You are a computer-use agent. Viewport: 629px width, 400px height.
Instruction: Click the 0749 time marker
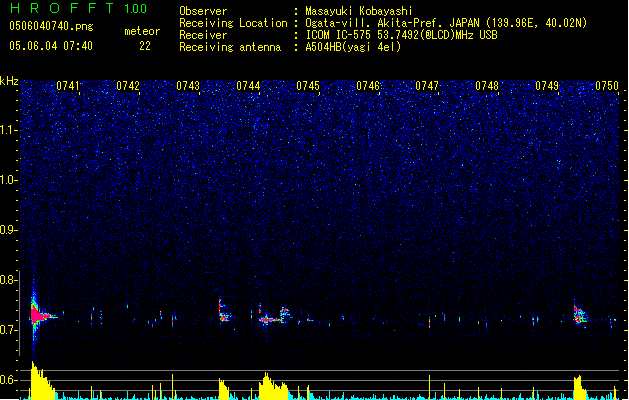pos(547,86)
